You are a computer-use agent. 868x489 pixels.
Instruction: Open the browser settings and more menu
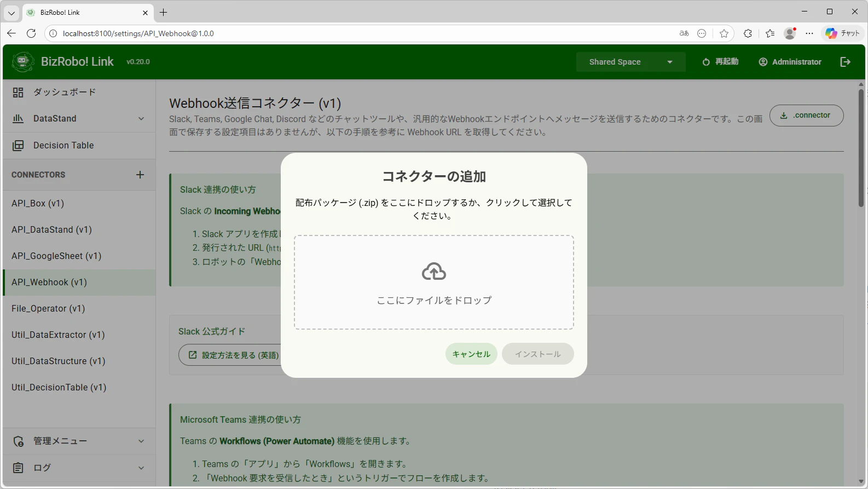tap(809, 33)
